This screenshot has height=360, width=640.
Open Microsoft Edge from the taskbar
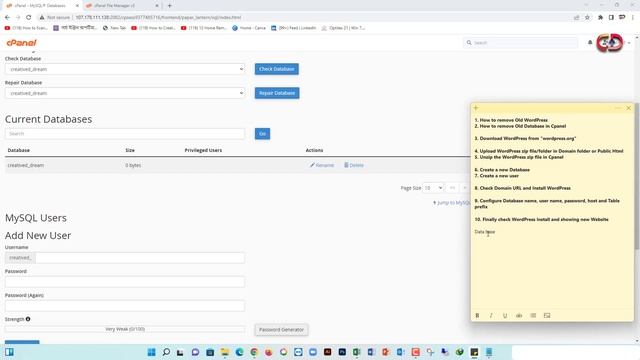[x=239, y=352]
